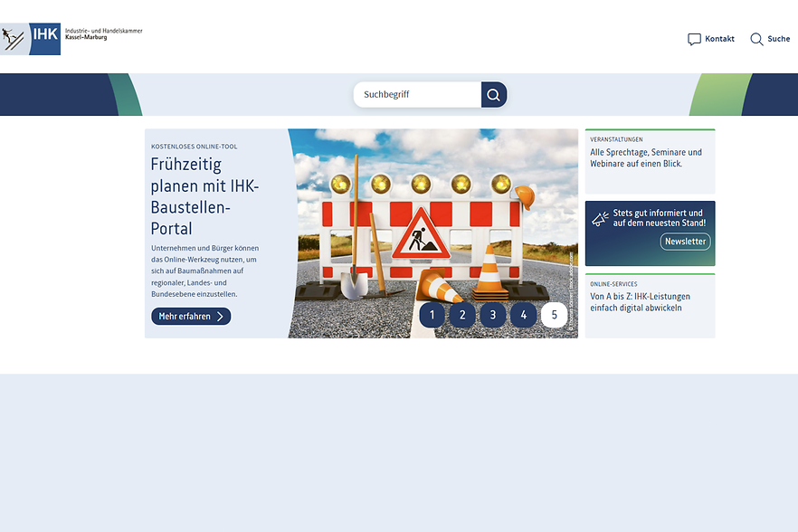Click the arrow on Mehr erfahren button
798x532 pixels.
pyautogui.click(x=220, y=317)
